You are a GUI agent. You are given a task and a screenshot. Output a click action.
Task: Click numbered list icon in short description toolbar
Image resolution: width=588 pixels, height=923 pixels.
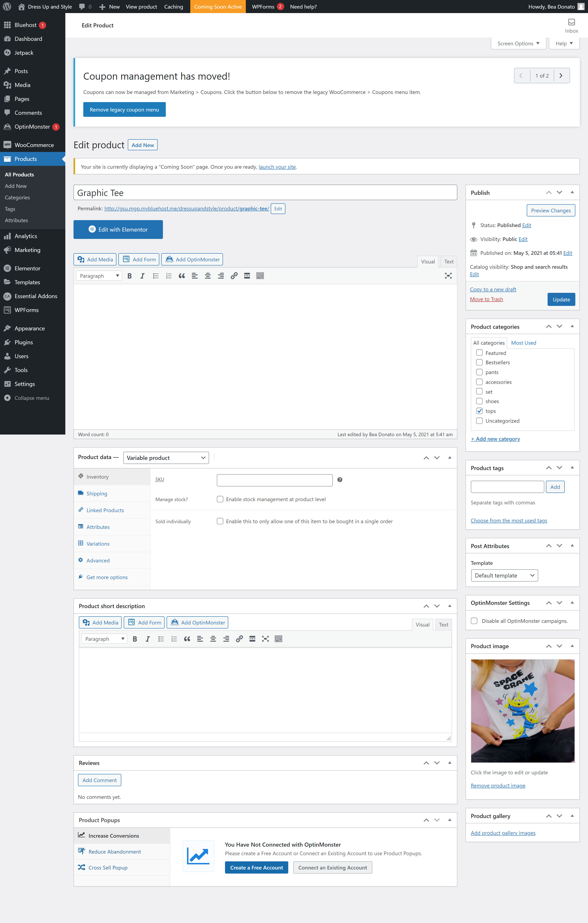pos(174,639)
